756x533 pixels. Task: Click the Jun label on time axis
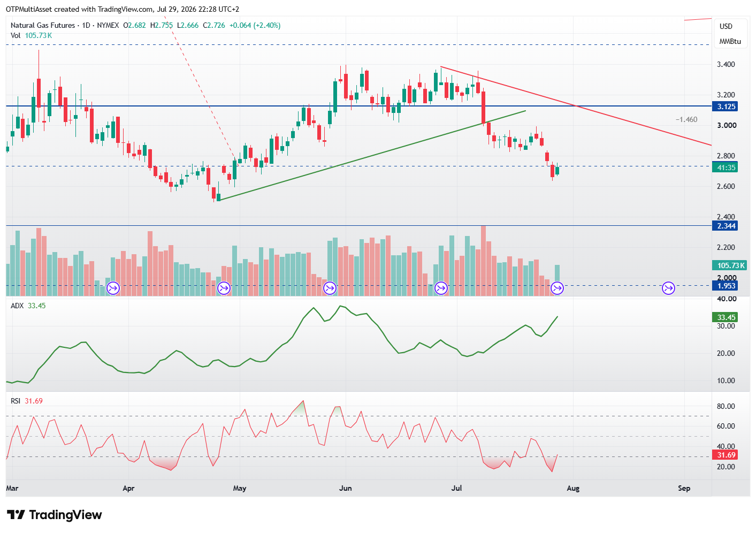coord(346,488)
